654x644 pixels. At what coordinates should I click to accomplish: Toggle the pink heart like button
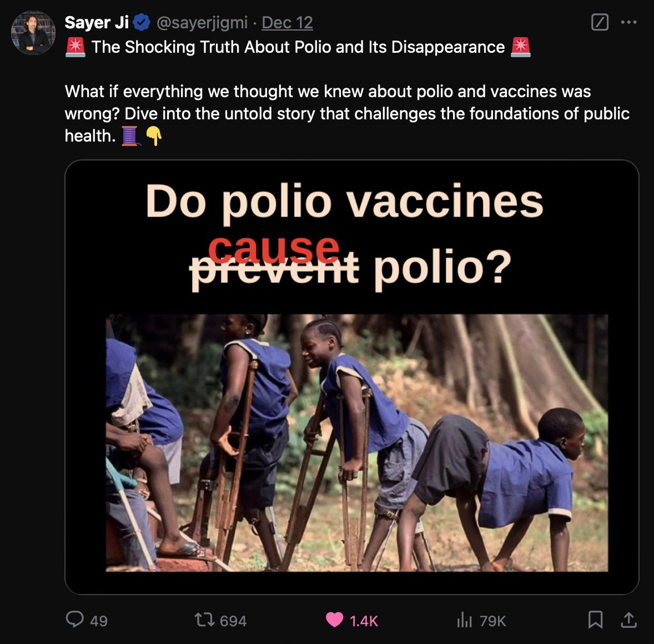(x=335, y=620)
